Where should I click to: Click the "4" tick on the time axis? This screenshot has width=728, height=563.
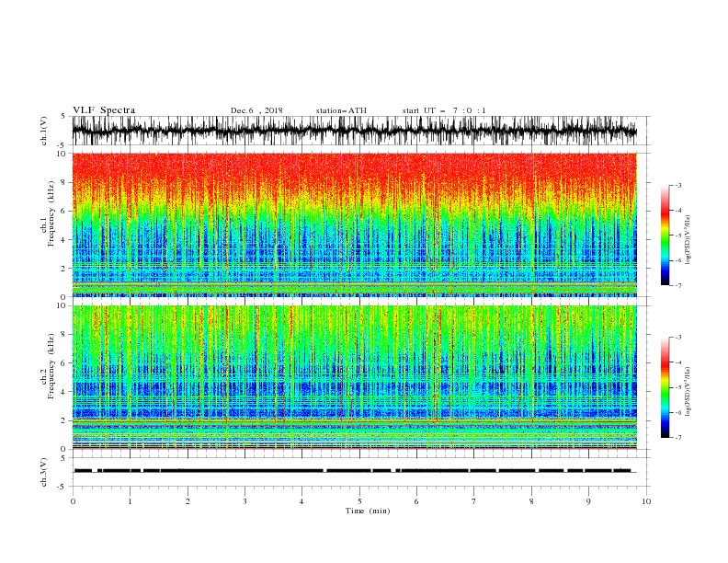[x=301, y=501]
